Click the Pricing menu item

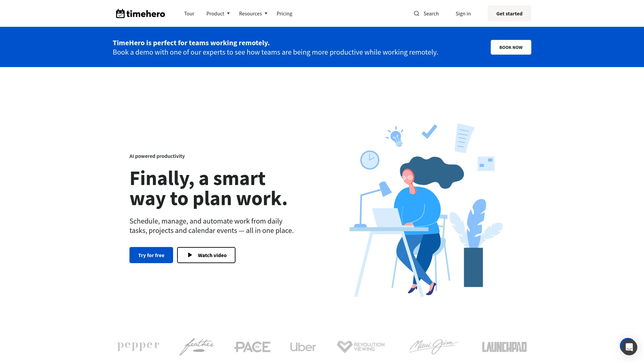click(284, 13)
